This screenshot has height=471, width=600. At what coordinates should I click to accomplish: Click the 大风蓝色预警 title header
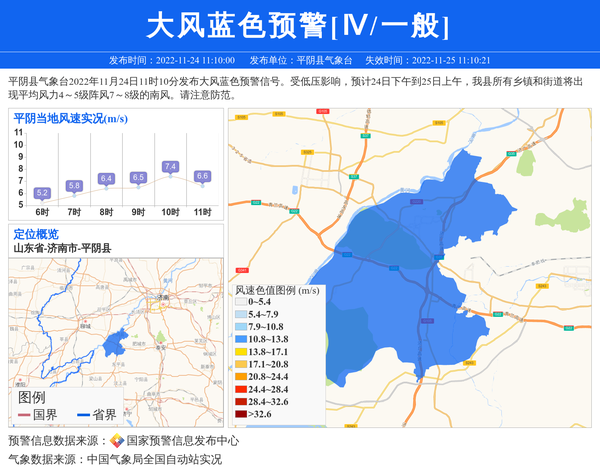(x=299, y=25)
